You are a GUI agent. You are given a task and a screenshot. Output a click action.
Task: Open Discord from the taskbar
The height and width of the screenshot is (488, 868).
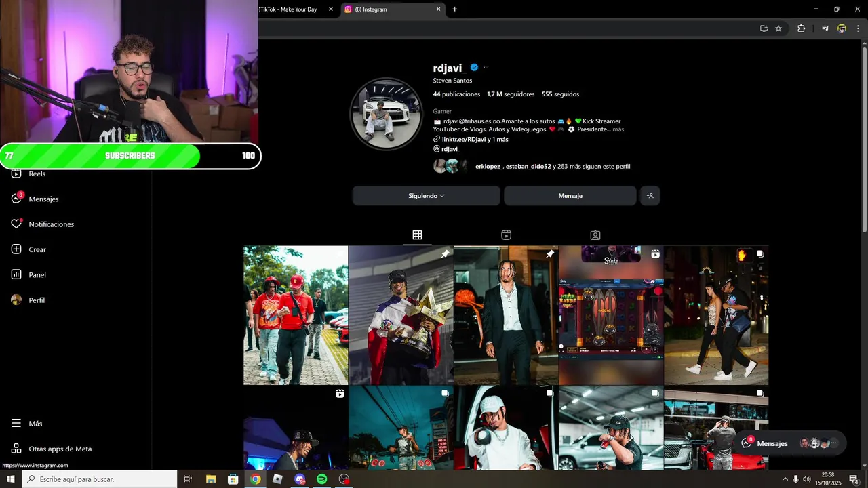(x=300, y=479)
